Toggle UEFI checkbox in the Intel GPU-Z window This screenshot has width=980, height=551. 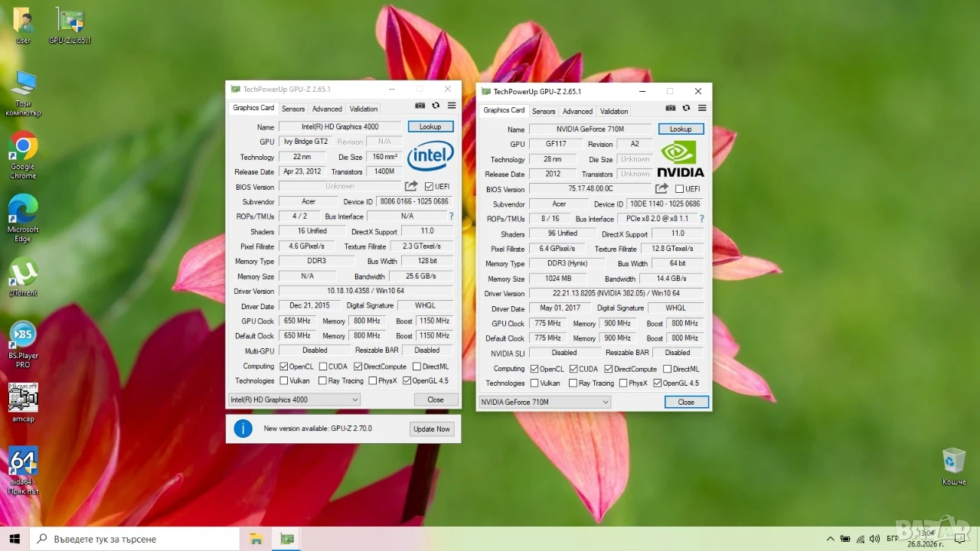[430, 187]
